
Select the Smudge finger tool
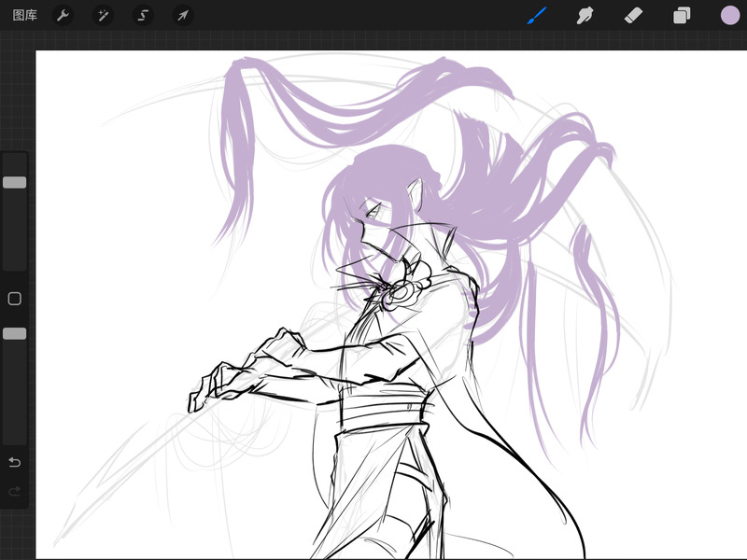[x=585, y=15]
